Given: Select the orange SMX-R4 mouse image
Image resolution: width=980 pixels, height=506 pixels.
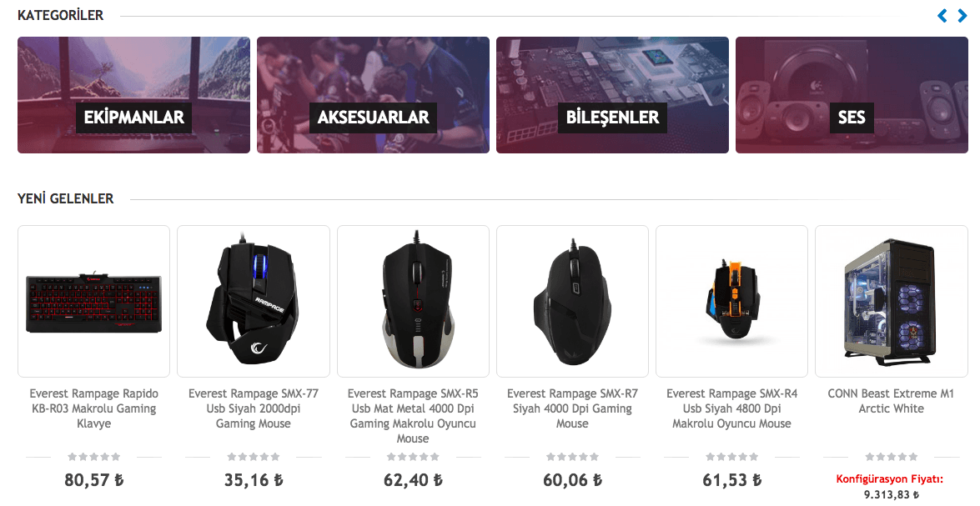Looking at the screenshot, I should [732, 302].
